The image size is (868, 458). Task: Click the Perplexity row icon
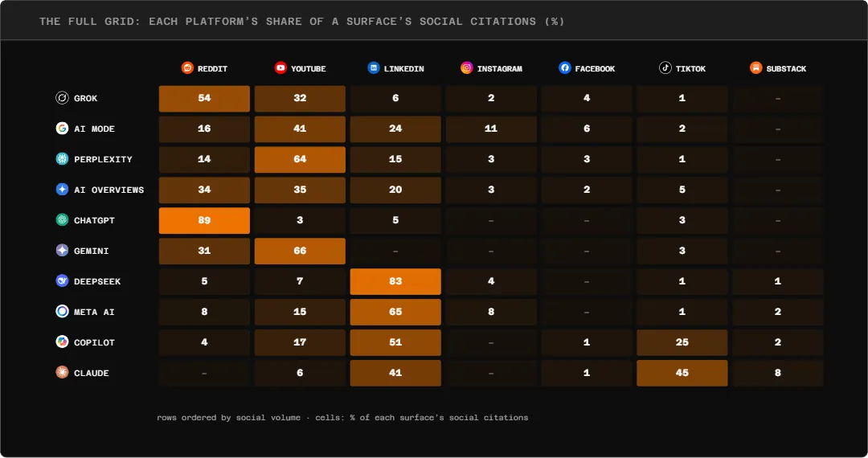(62, 159)
